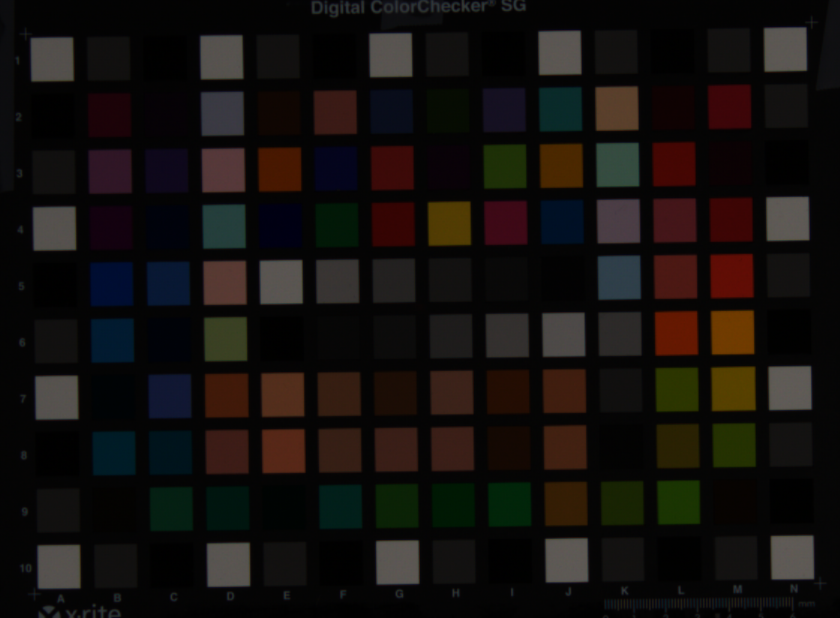Choose the orange patch at E3
The height and width of the screenshot is (618, 840).
pos(280,169)
